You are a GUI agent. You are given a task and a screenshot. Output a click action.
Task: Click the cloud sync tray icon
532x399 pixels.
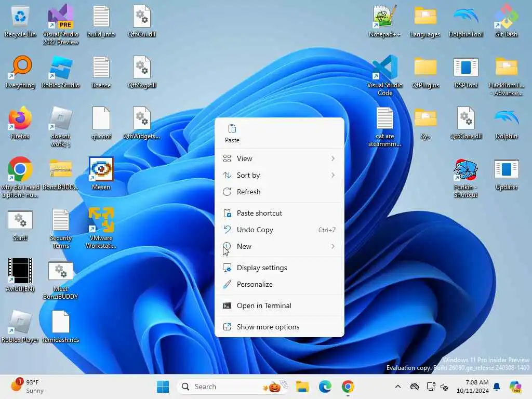tap(415, 387)
